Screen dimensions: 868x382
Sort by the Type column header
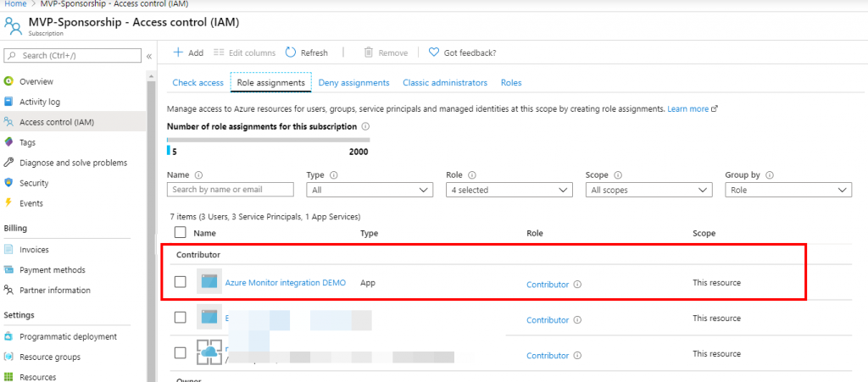[x=370, y=233]
